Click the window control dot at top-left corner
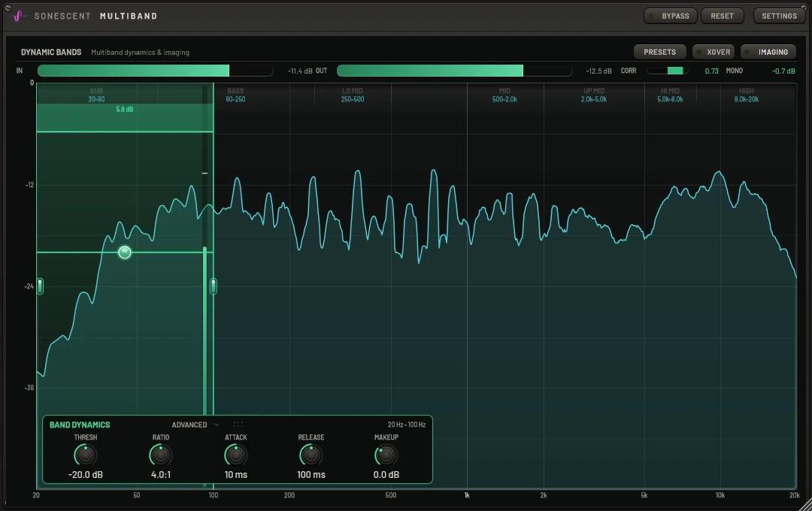Screen dimensions: 812x511 point(8,8)
